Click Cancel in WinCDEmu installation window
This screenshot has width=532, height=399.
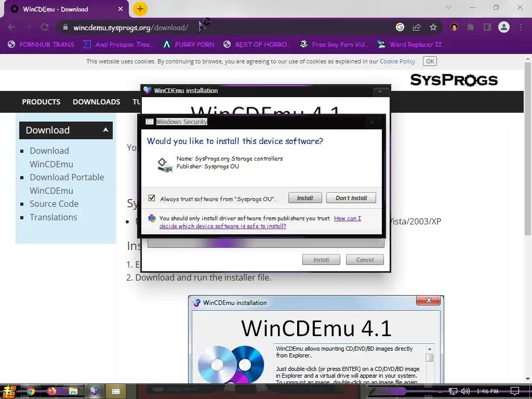click(x=365, y=260)
